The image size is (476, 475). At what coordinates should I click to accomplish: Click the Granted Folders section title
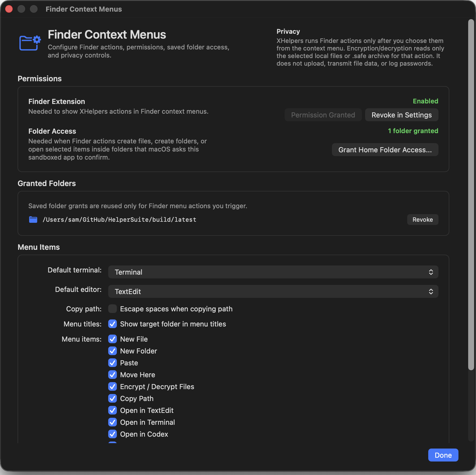pos(47,183)
